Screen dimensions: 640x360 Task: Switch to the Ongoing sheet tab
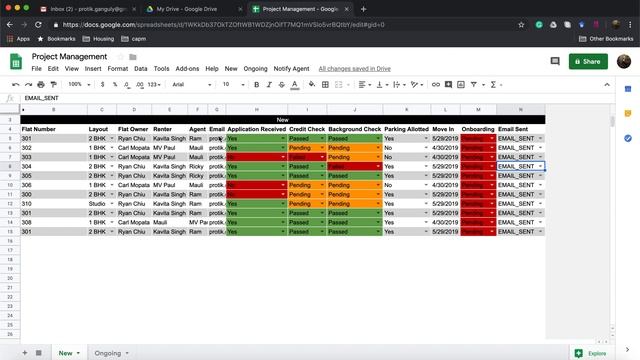[x=108, y=353]
